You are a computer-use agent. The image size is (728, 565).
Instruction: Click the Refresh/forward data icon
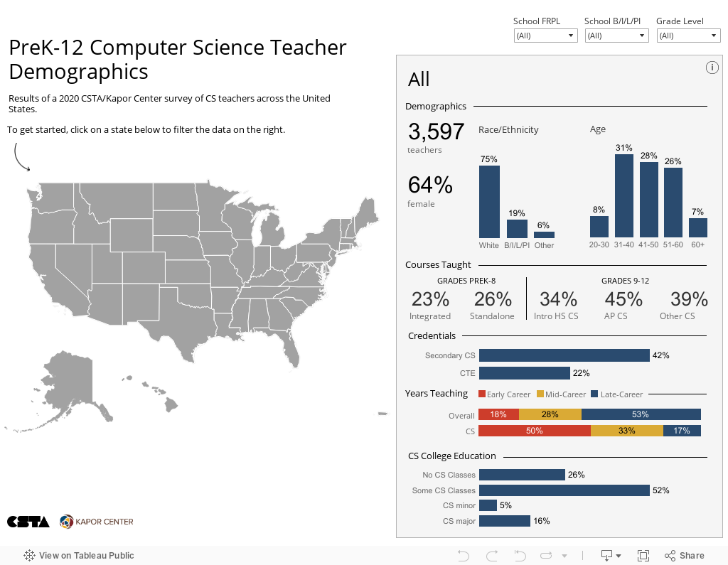click(546, 555)
